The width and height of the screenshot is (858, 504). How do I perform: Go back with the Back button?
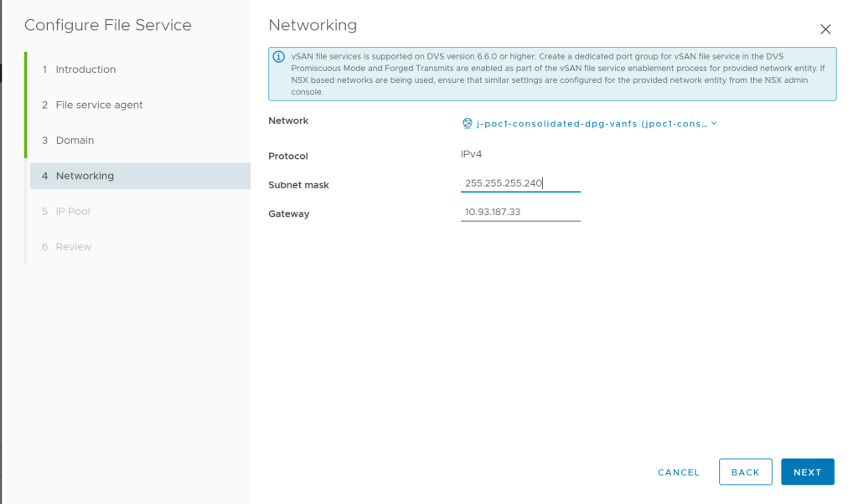pos(745,472)
